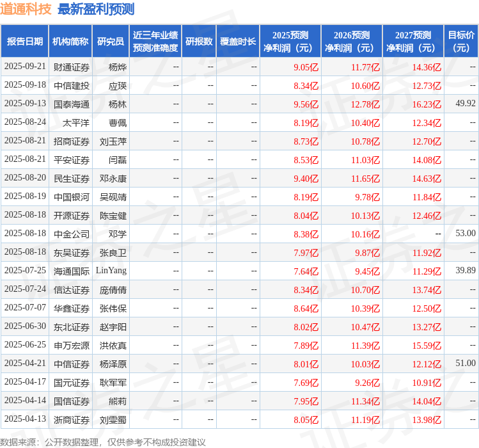Select the 国信证券 institution cell
Viewport: 479px width, 448px height.
(x=72, y=401)
